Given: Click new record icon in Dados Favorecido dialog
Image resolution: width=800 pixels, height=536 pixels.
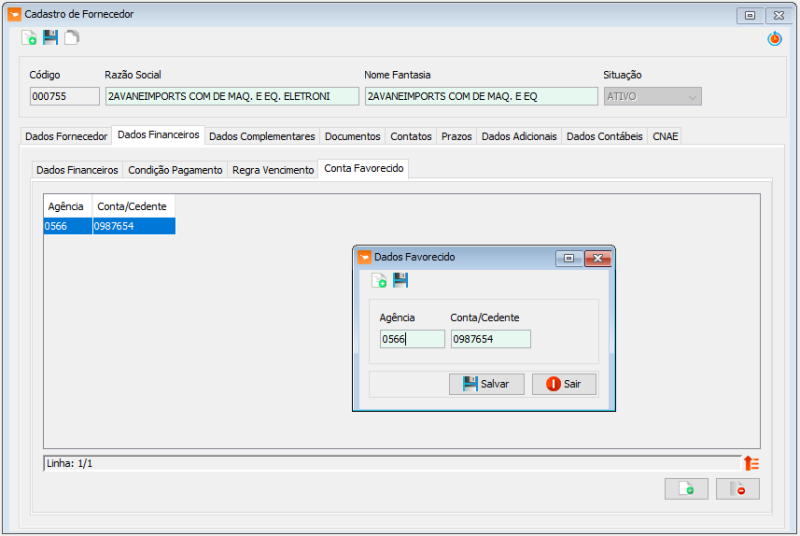Looking at the screenshot, I should pos(379,280).
